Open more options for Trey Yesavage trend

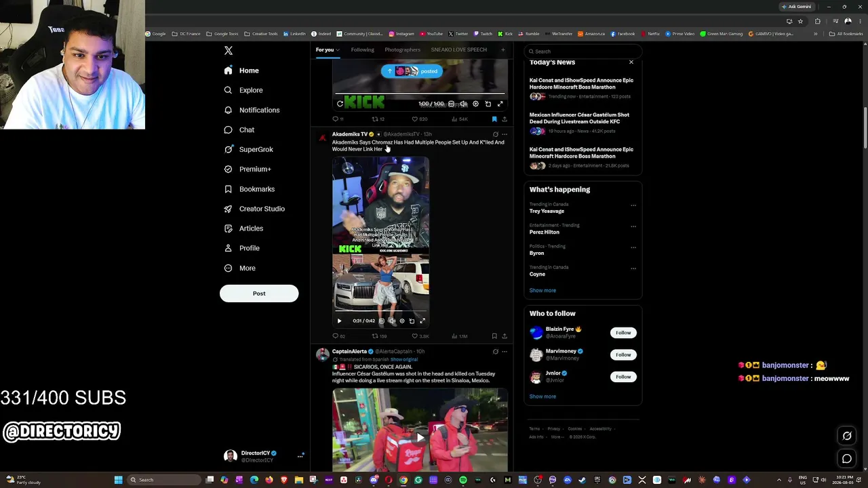coord(633,205)
